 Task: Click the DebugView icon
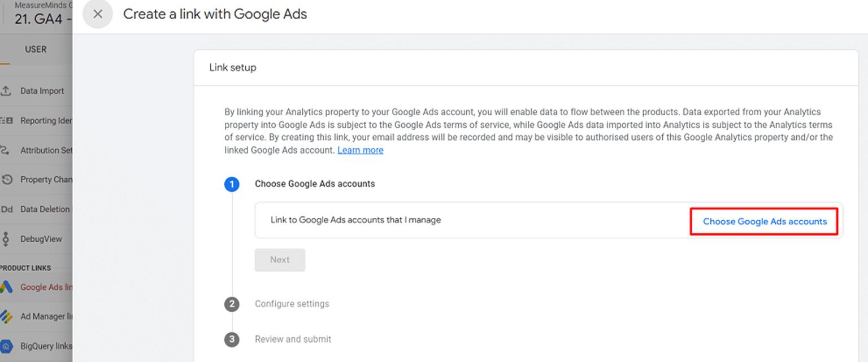click(6, 239)
